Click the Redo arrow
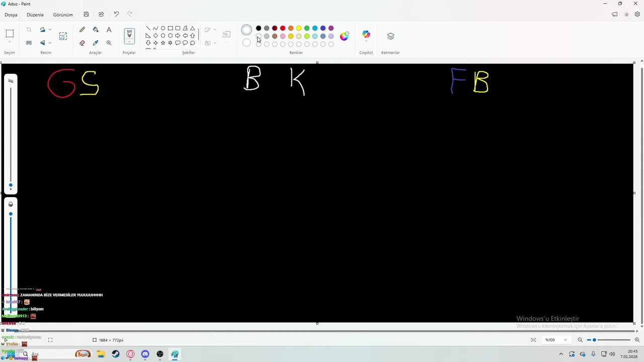The image size is (644, 362). 130,15
